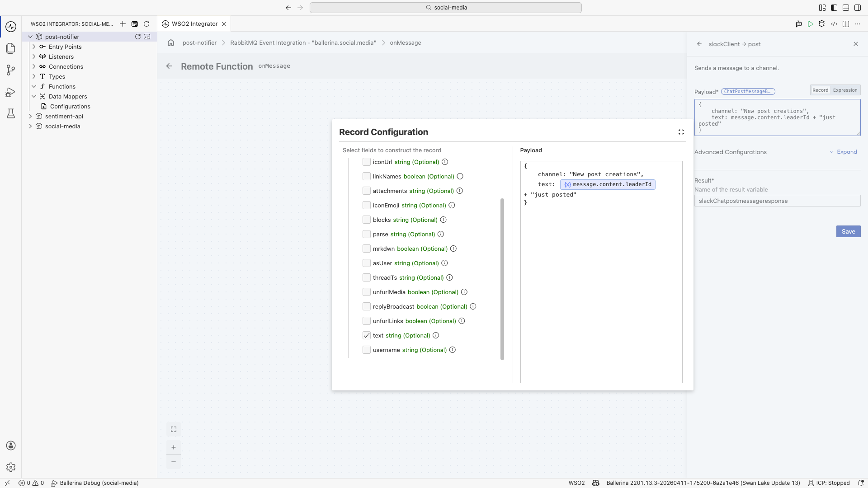Enable the mrkdwn boolean checkbox
Viewport: 868px width, 488px height.
pos(367,249)
